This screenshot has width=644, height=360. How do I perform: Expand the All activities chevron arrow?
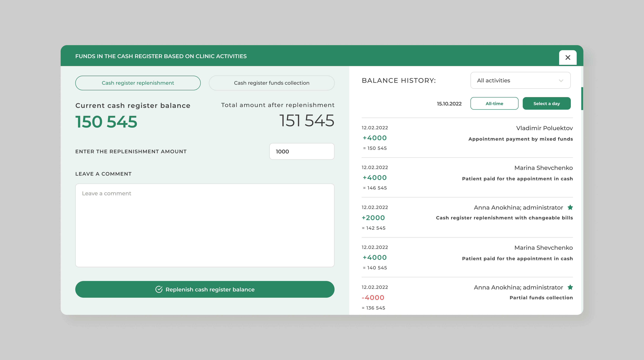[x=561, y=81]
